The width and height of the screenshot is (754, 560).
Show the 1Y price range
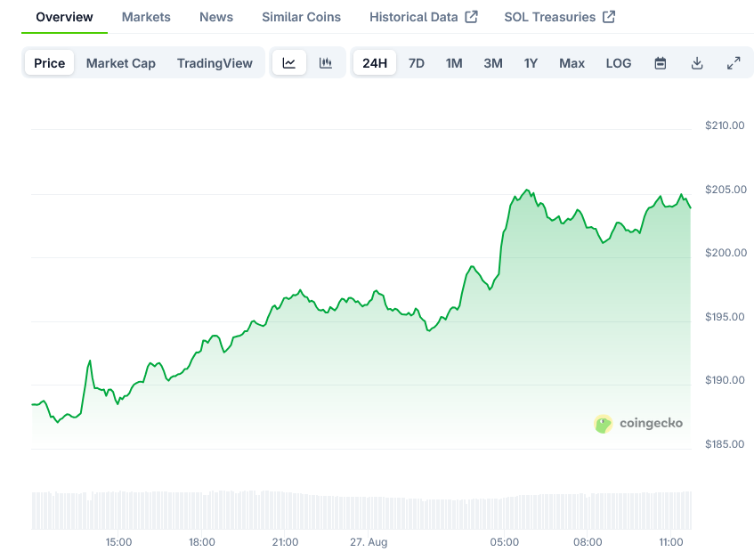531,63
